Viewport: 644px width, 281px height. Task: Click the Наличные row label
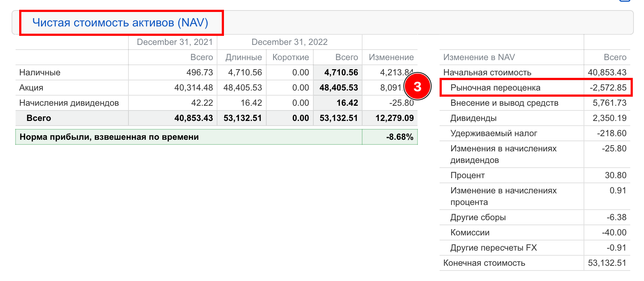click(40, 72)
